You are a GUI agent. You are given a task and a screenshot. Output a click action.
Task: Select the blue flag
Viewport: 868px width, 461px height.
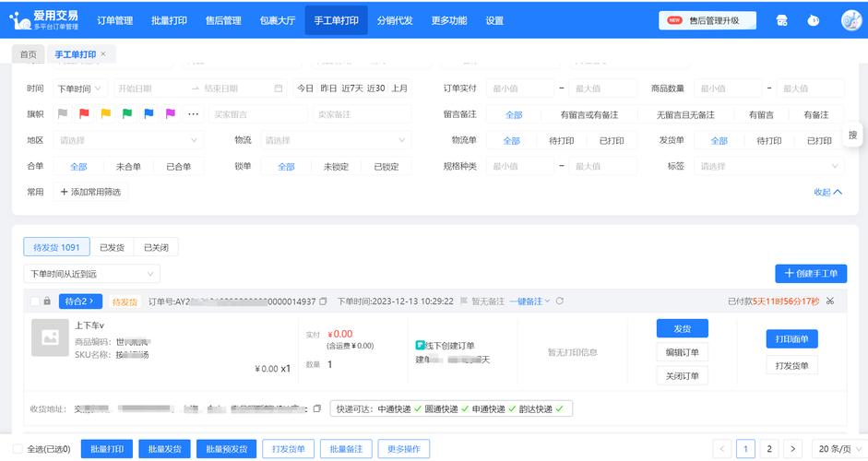pos(149,113)
